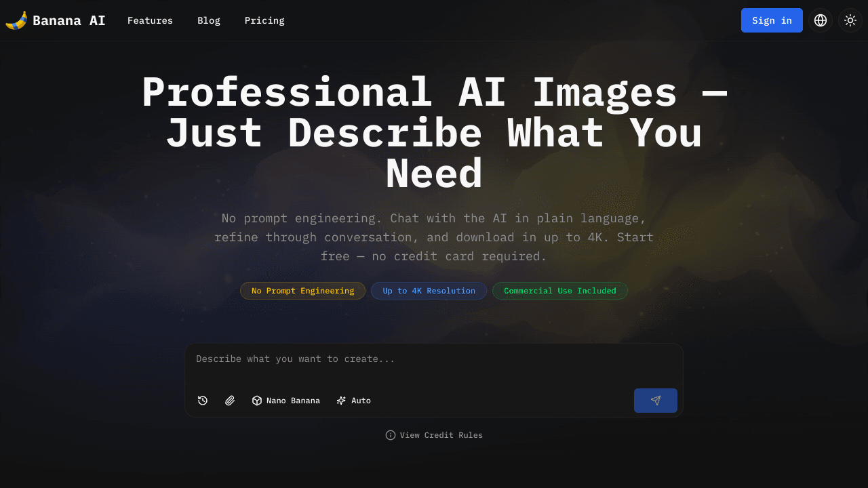Click the banana logo icon
The image size is (868, 488).
point(16,20)
